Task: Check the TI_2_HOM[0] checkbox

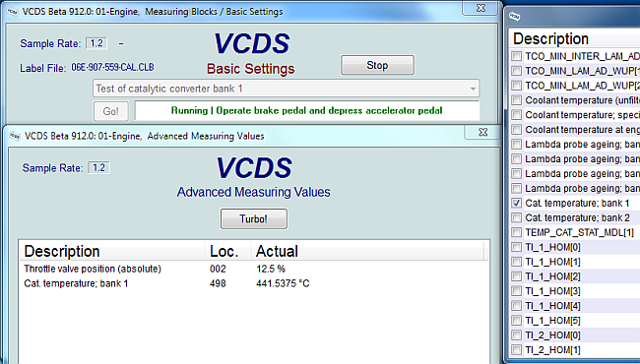Action: (517, 335)
